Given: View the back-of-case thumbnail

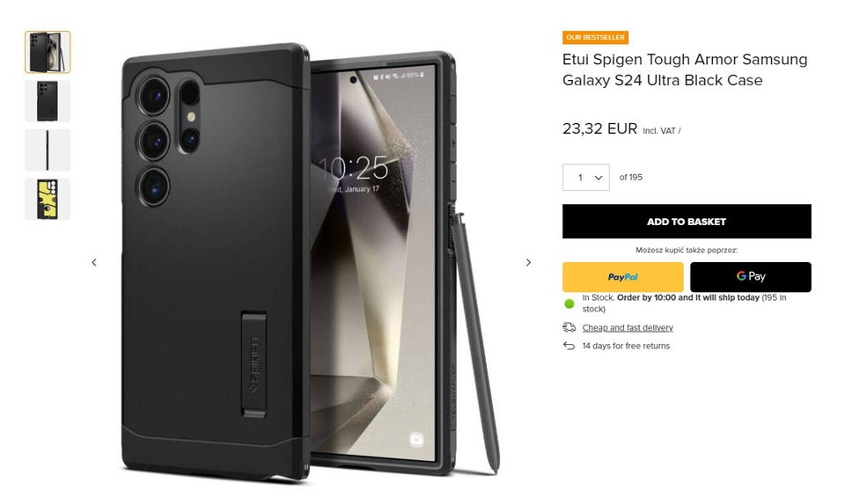Looking at the screenshot, I should (48, 101).
